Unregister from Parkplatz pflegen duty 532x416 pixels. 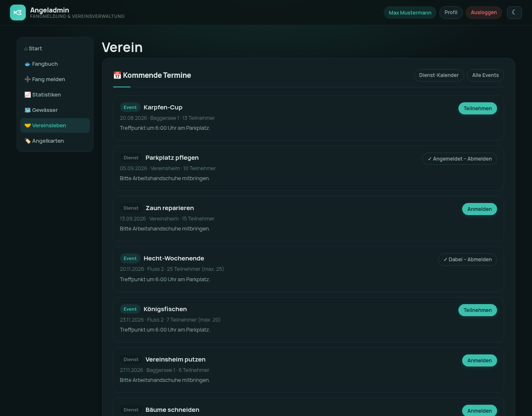click(x=460, y=159)
